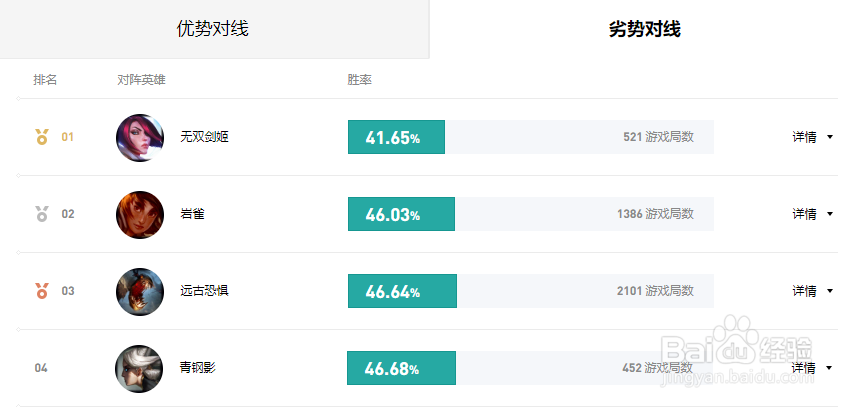The image size is (861, 407).
Task: Click the 对阵英雄 column header
Action: pos(141,80)
